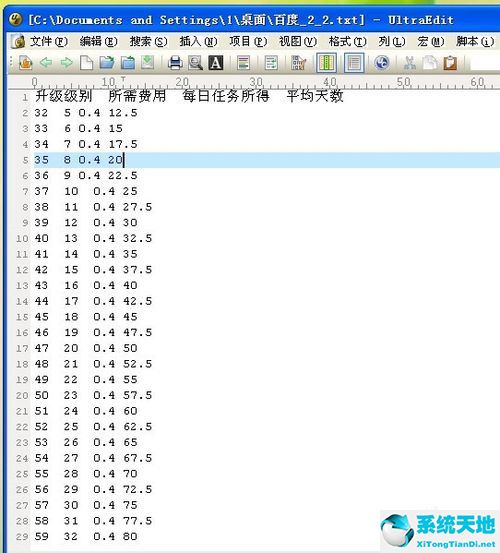This screenshot has height=553, width=500.
Task: Click the ruler at column 30
Action: 256,83
